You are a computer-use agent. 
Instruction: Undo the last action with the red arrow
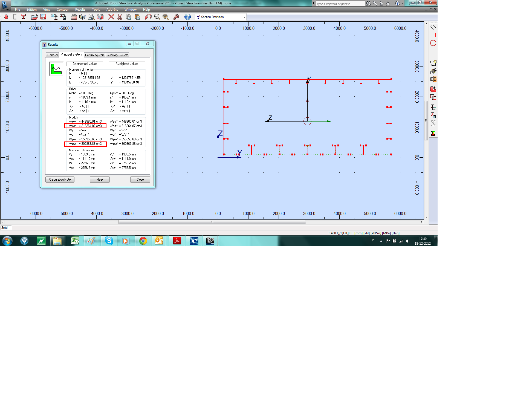click(148, 17)
